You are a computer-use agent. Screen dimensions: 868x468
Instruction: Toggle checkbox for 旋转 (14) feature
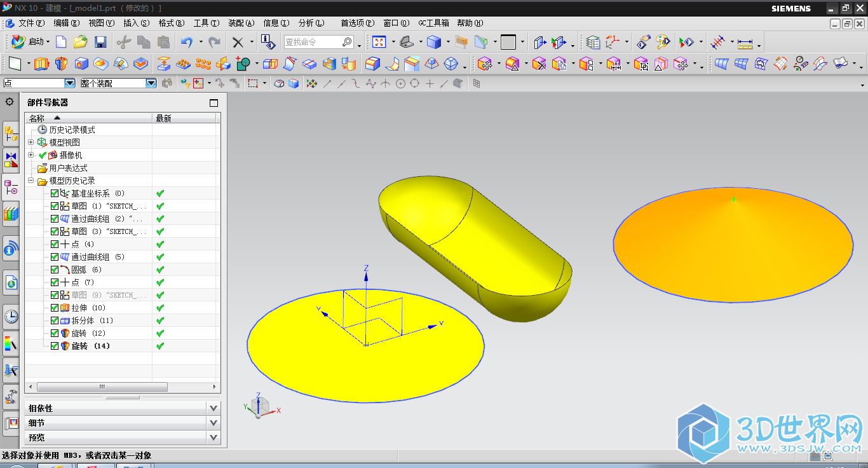(55, 346)
